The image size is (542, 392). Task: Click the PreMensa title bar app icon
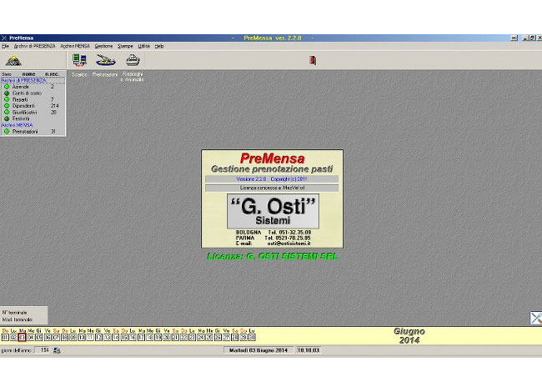(x=4, y=38)
